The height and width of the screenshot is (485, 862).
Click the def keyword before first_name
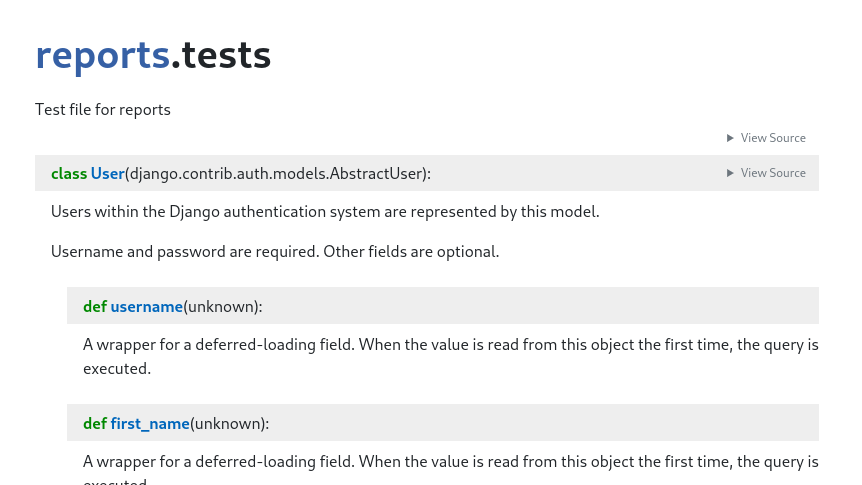pos(95,424)
